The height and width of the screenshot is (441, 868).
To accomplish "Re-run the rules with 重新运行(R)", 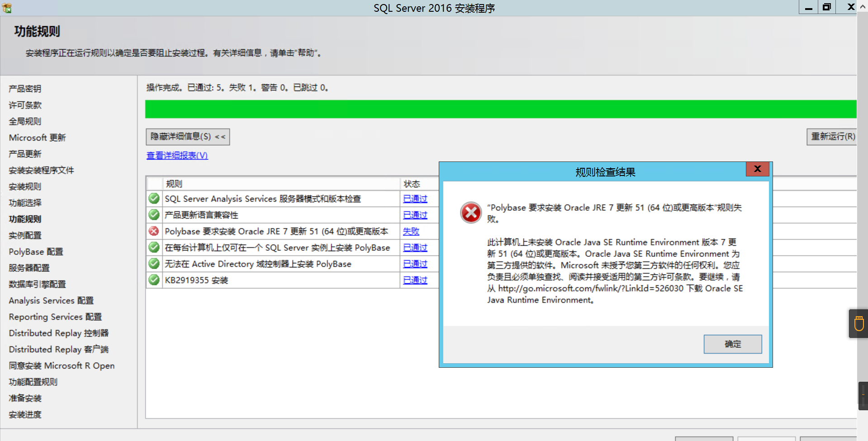I will click(x=832, y=137).
